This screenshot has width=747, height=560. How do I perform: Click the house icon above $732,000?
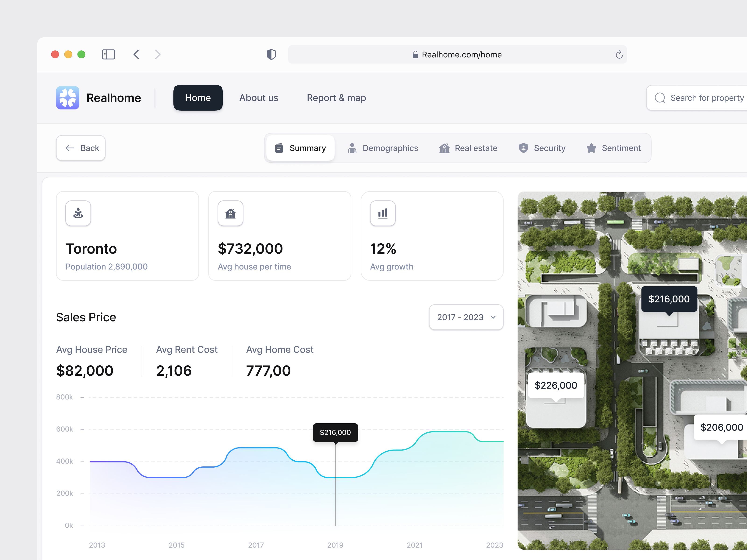tap(230, 213)
